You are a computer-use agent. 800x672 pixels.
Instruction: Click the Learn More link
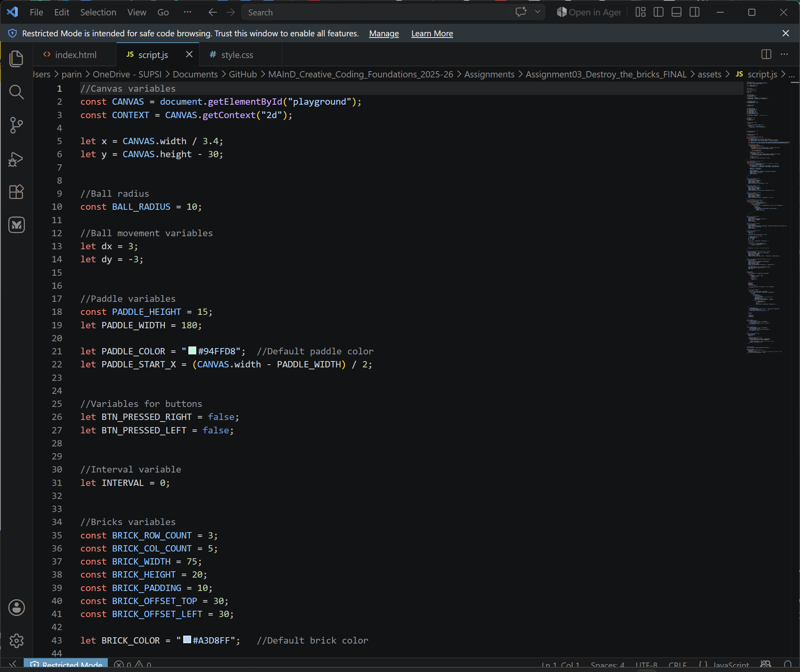pos(432,34)
